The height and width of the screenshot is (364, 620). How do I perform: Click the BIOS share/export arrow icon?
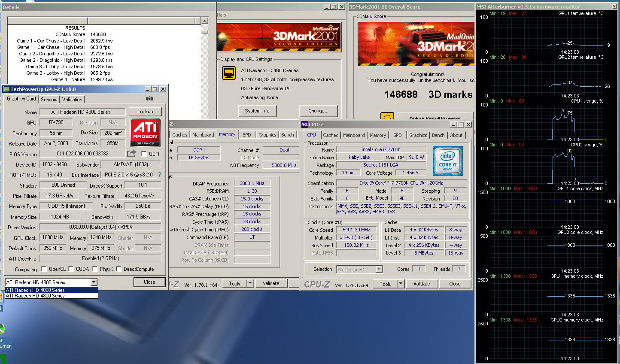coord(131,153)
